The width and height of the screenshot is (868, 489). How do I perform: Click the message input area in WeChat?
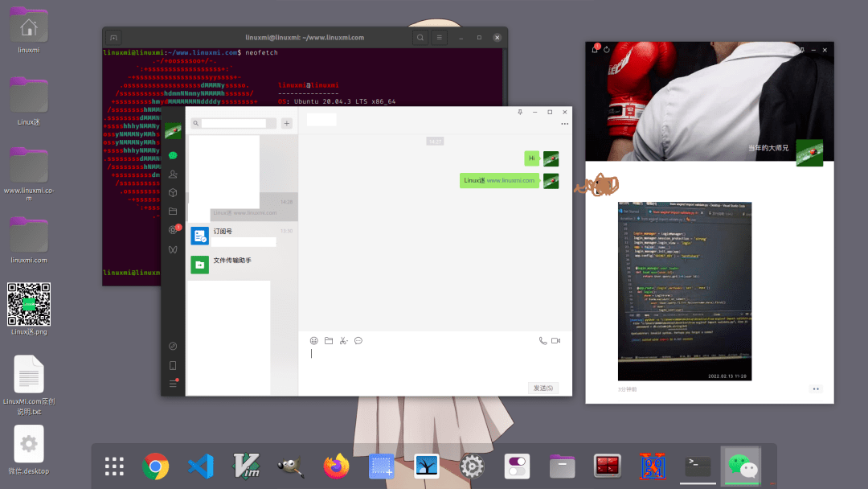click(435, 364)
